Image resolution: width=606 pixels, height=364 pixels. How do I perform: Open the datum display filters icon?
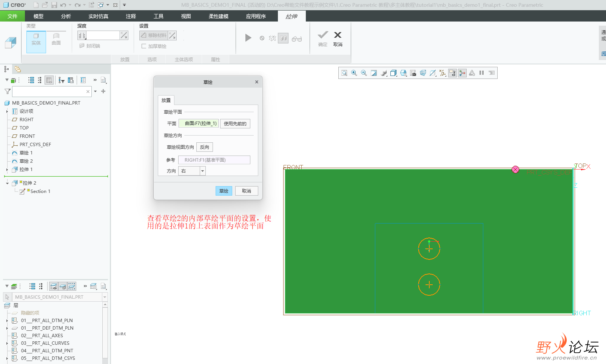click(x=443, y=73)
